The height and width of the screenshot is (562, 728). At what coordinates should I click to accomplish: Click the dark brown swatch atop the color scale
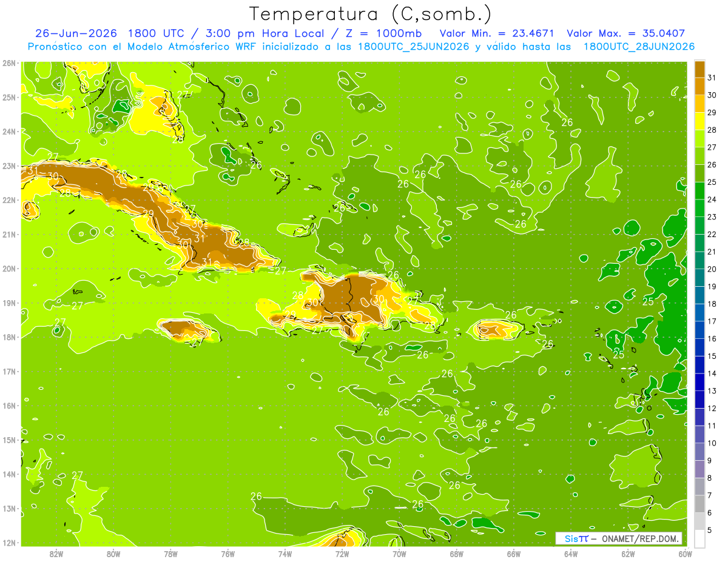pos(699,69)
